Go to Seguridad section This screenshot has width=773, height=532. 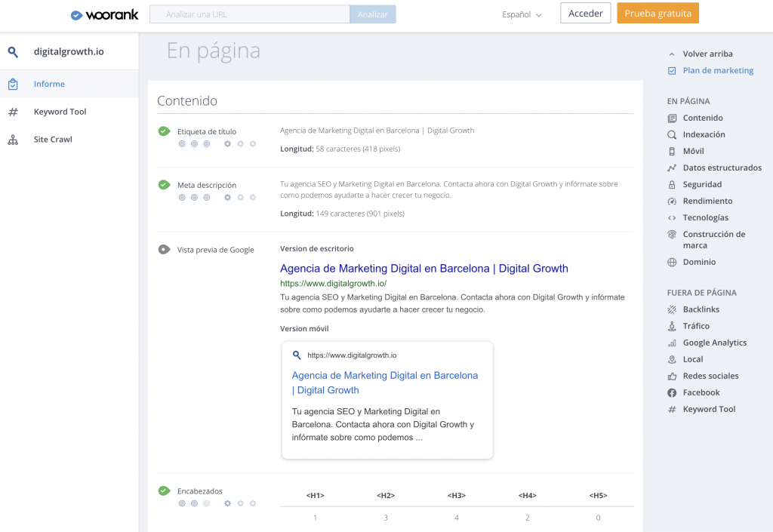coord(702,184)
